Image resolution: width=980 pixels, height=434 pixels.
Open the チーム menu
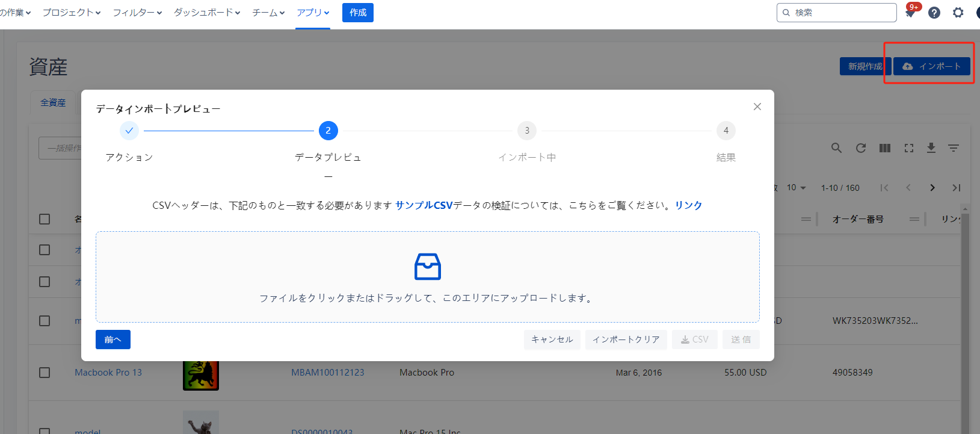(x=268, y=13)
